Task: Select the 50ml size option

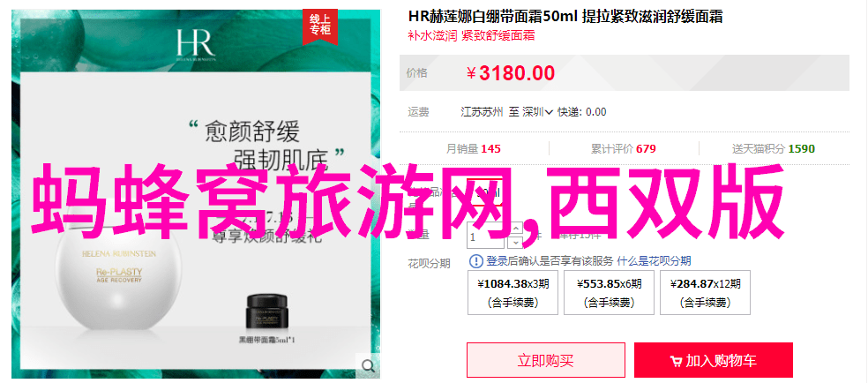Action: pyautogui.click(x=487, y=193)
